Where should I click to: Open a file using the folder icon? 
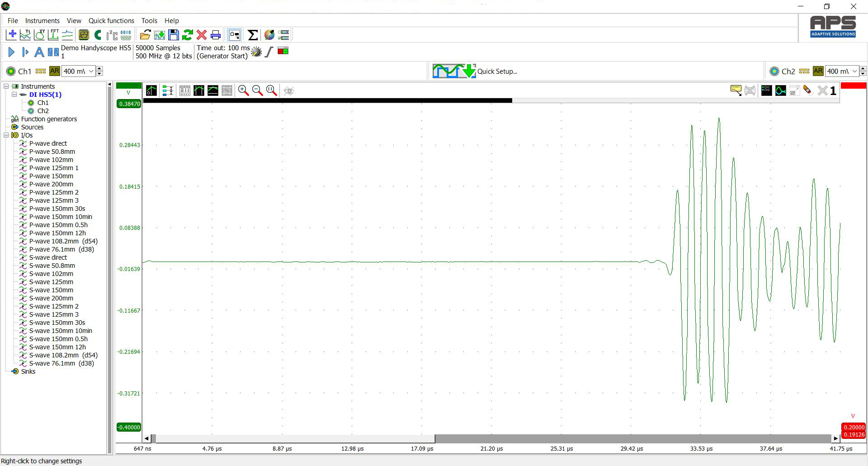(x=145, y=35)
